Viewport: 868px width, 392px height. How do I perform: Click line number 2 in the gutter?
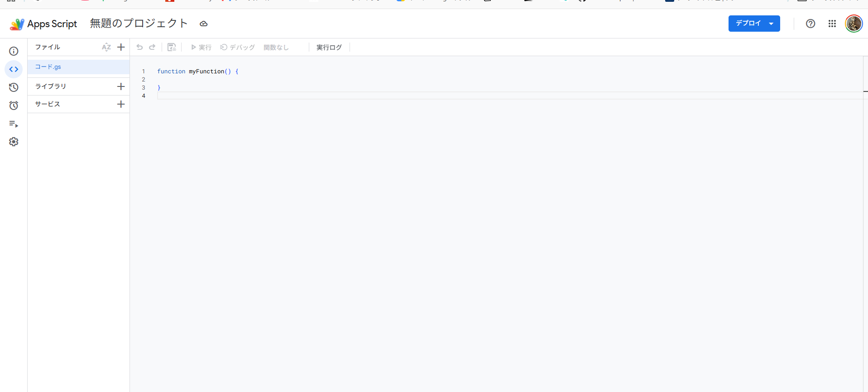click(x=144, y=80)
